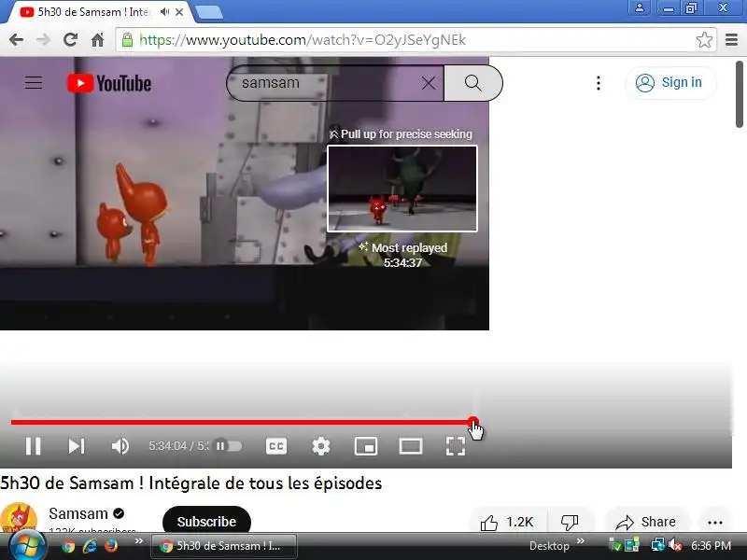747x560 pixels.
Task: Enable miniplayer mode
Action: coord(366,446)
